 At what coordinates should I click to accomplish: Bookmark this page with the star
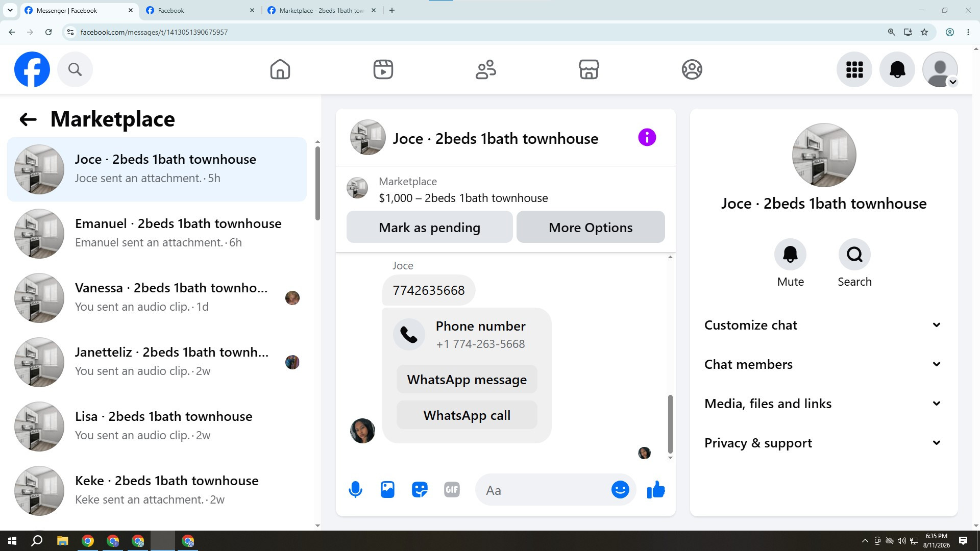pyautogui.click(x=924, y=32)
